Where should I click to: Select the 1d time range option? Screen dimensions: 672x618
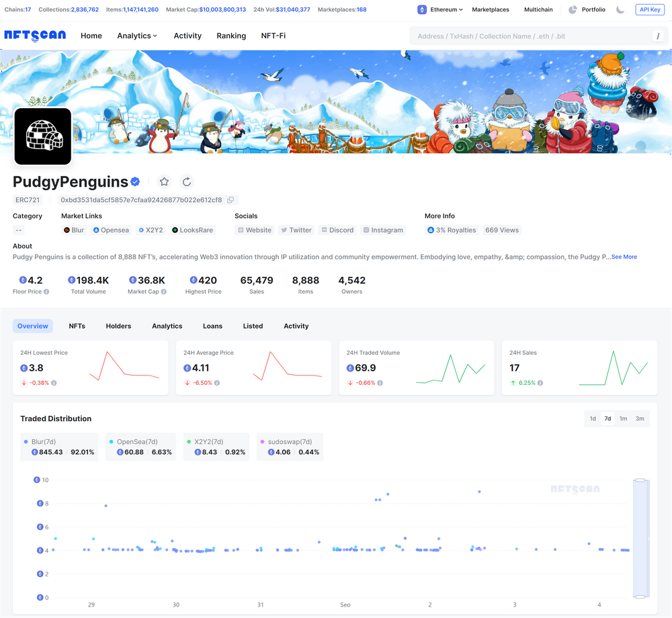tap(593, 418)
